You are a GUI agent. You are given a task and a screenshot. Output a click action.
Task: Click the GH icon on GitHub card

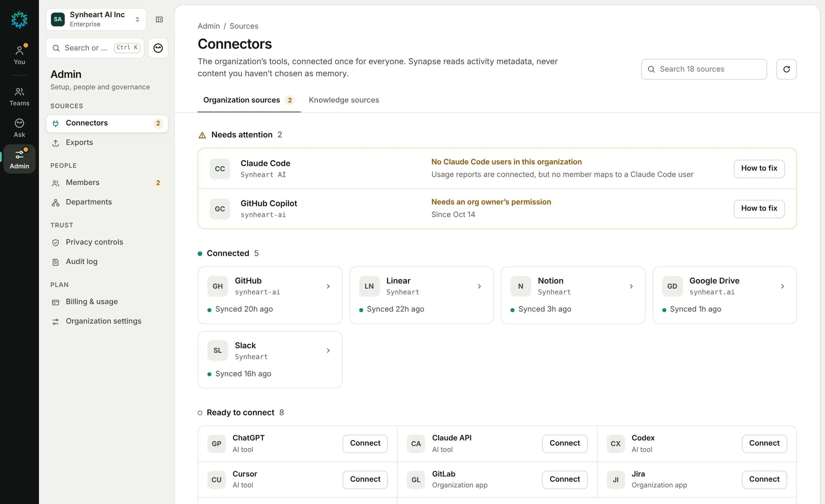(218, 286)
